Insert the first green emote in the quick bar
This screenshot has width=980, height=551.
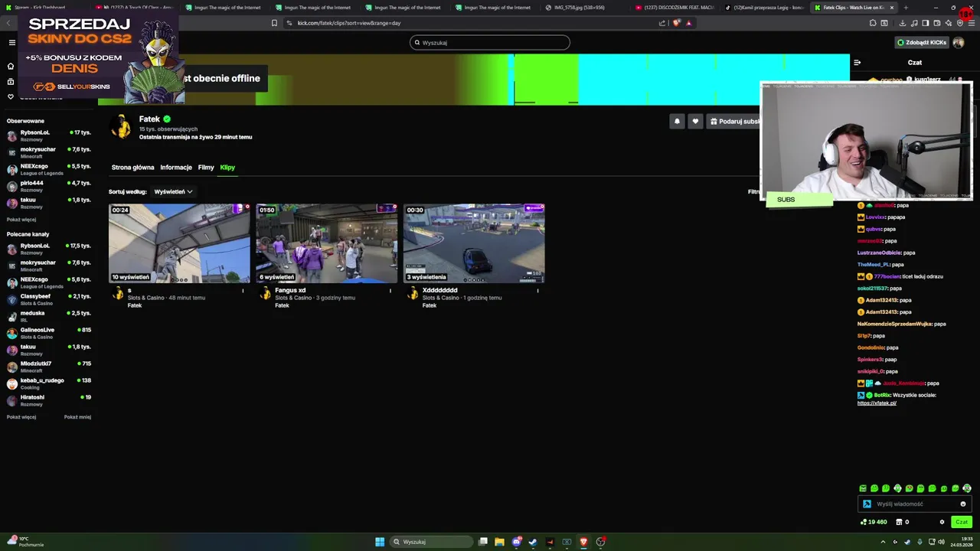click(x=863, y=488)
